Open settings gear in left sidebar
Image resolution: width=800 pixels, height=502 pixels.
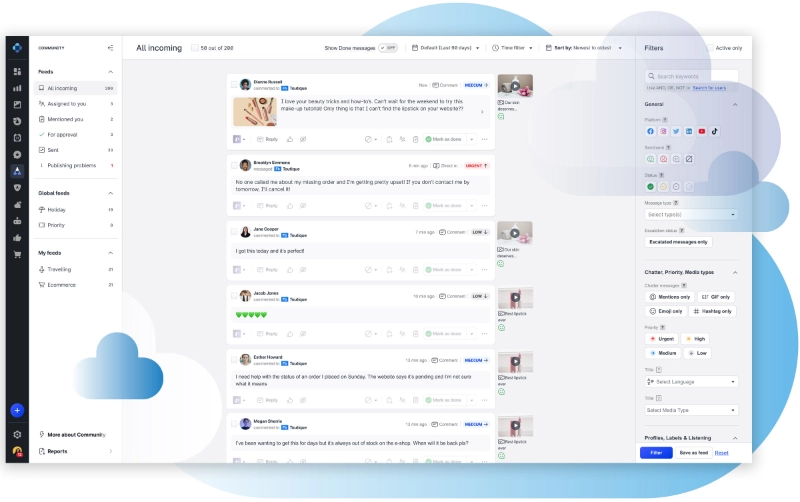(17, 435)
